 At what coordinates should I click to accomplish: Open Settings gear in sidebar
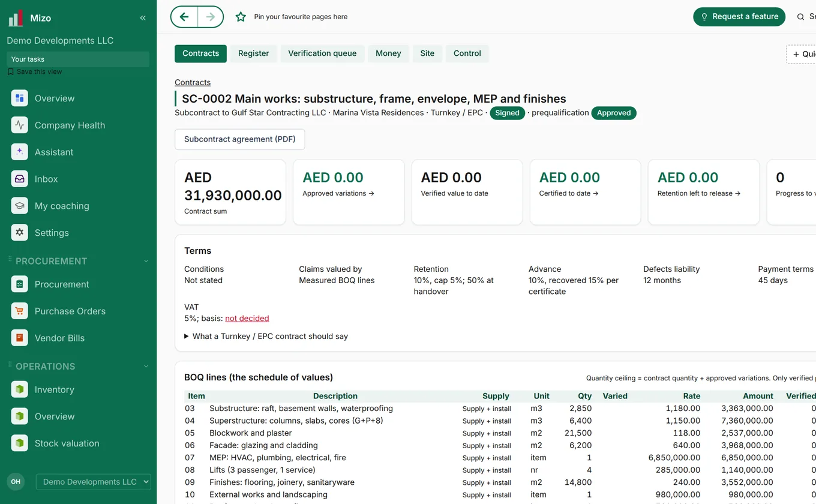coord(20,233)
